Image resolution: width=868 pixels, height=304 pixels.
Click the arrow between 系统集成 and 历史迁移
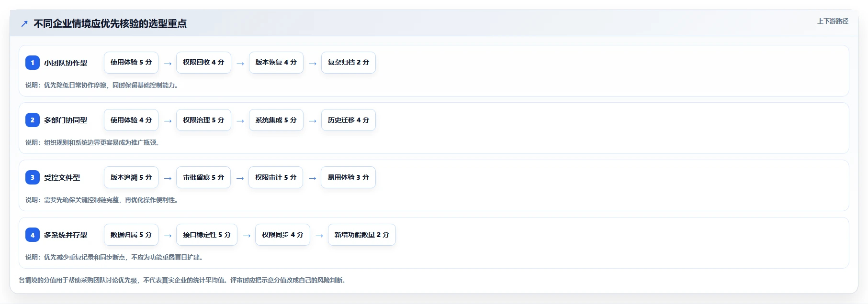click(x=313, y=121)
